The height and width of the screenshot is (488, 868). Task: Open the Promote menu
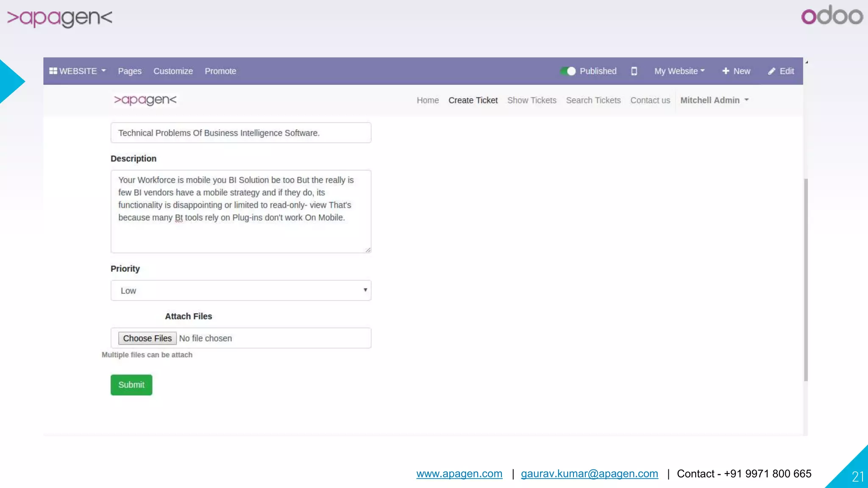[220, 71]
